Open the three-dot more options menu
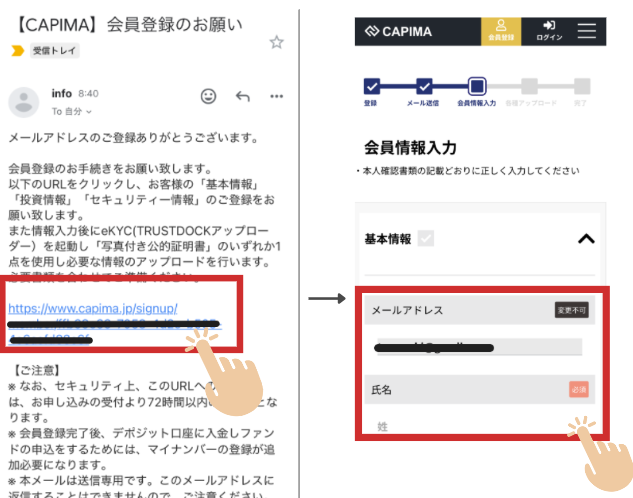633x498 pixels. pos(277,96)
